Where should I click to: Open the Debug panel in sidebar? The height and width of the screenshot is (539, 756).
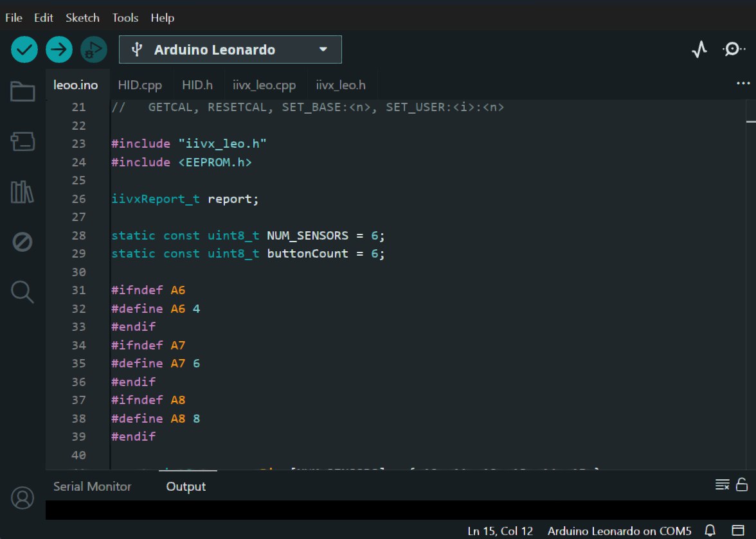pyautogui.click(x=22, y=242)
